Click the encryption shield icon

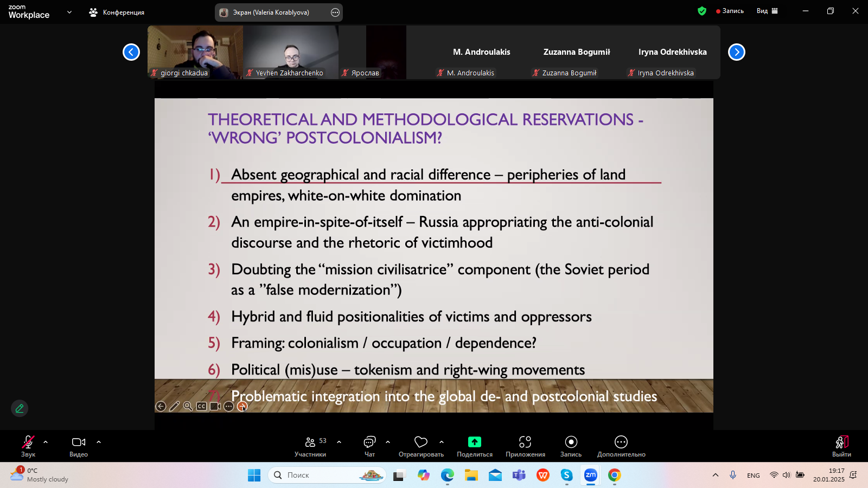pos(702,11)
